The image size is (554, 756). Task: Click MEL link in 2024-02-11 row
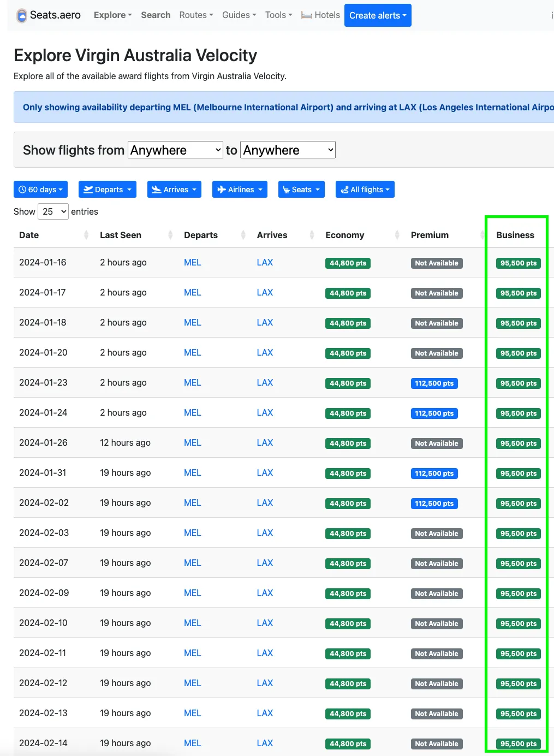coord(192,653)
